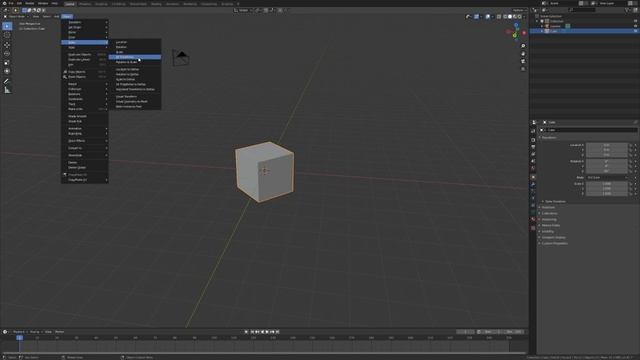Open the Modifiers wrench properties tab
Image resolution: width=640 pixels, height=360 pixels.
(x=533, y=184)
